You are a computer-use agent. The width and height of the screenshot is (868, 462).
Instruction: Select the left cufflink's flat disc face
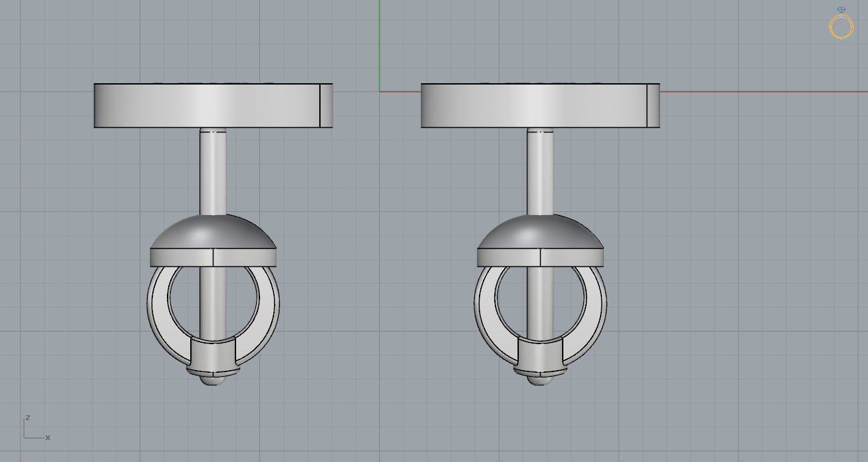tap(213, 105)
